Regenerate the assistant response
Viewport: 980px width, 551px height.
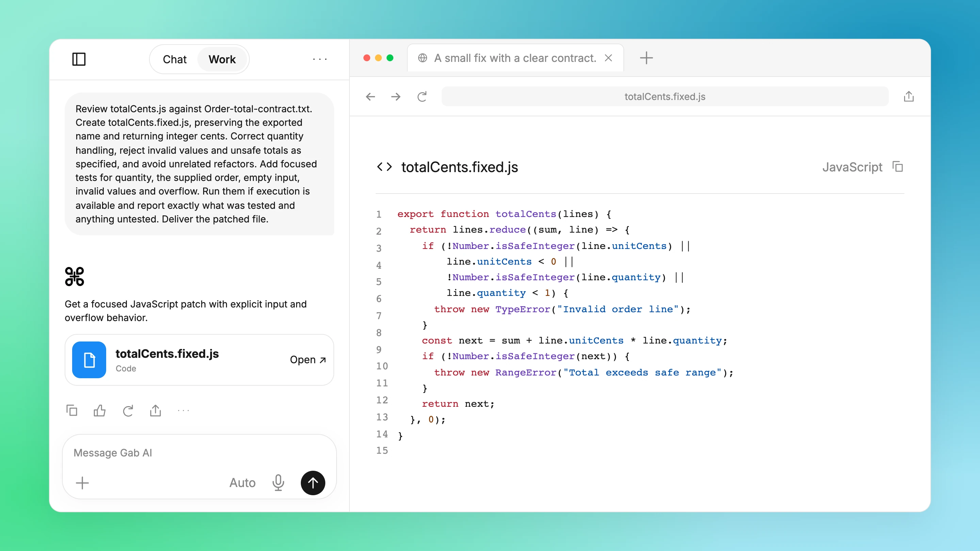click(x=128, y=411)
